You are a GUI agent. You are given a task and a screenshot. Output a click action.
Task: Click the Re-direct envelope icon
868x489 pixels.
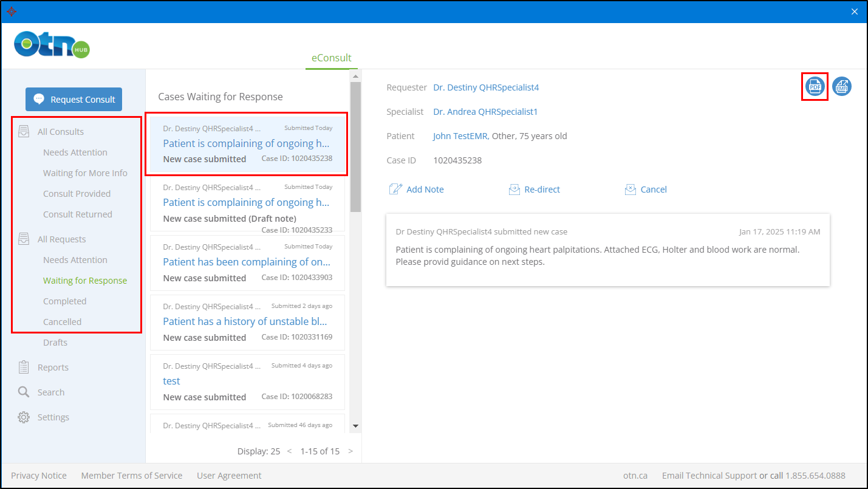tap(514, 190)
